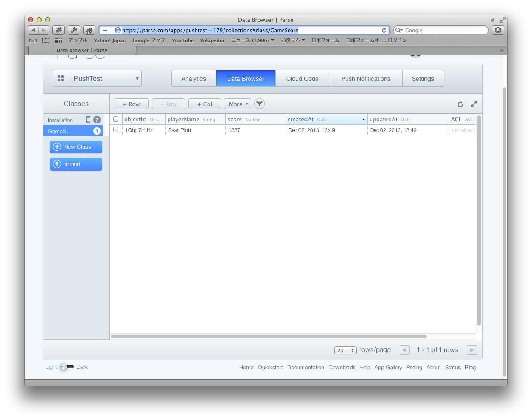Image resolution: width=532 pixels, height=420 pixels.
Task: Open the Push Notifications tab
Action: [x=366, y=79]
